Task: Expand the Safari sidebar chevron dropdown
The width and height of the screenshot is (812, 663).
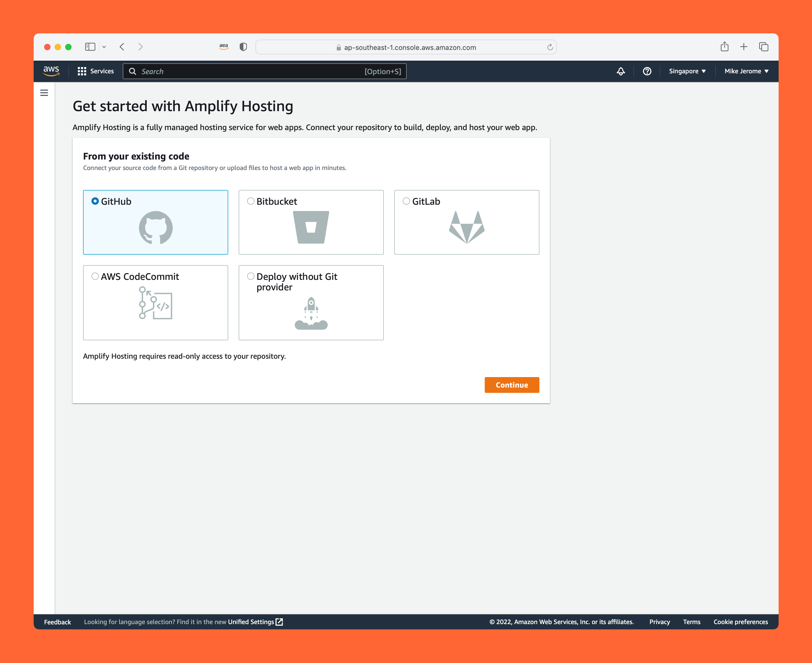Action: pos(104,47)
